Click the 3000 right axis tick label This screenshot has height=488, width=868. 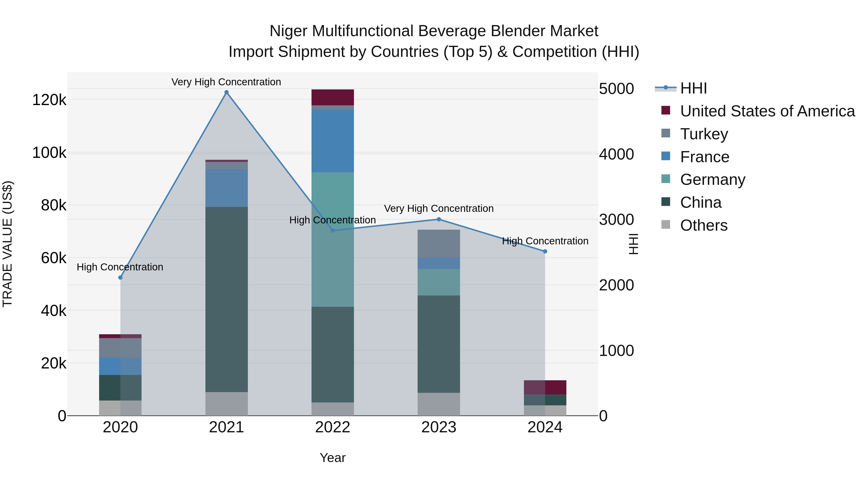point(617,220)
